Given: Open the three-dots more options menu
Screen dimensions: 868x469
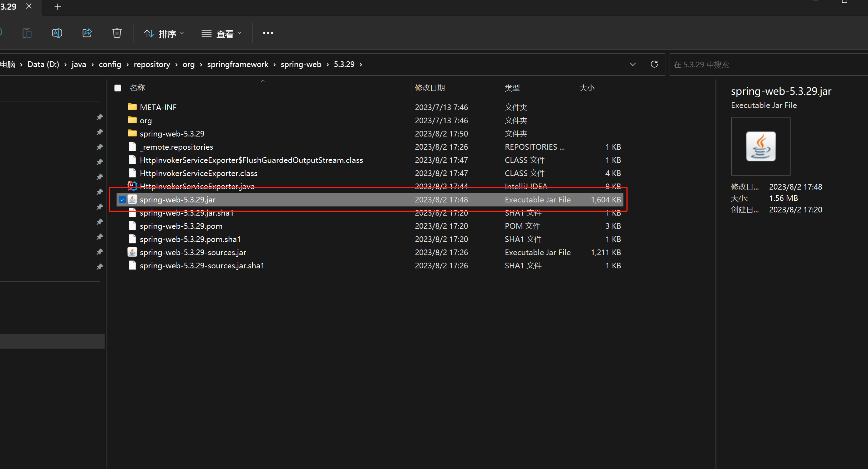Looking at the screenshot, I should 268,33.
